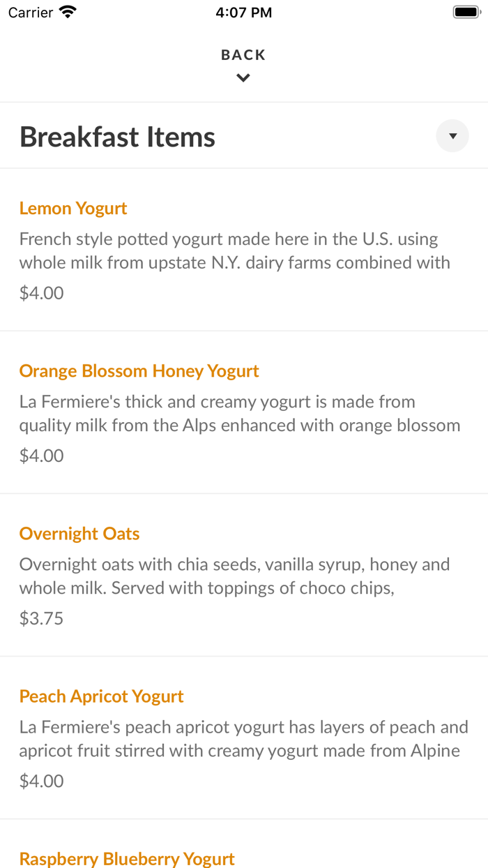This screenshot has width=488, height=868.
Task: Tap the Peach Apricot Yogurt $4.00 price
Action: (x=42, y=781)
